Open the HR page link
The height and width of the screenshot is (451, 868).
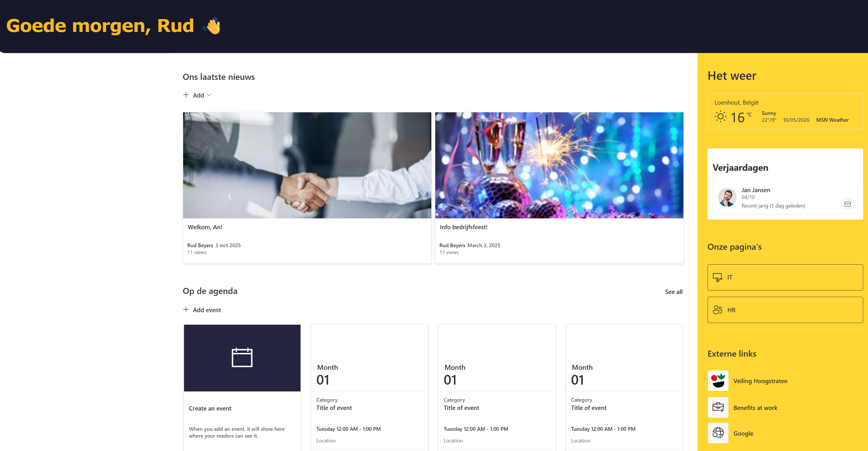pyautogui.click(x=785, y=310)
